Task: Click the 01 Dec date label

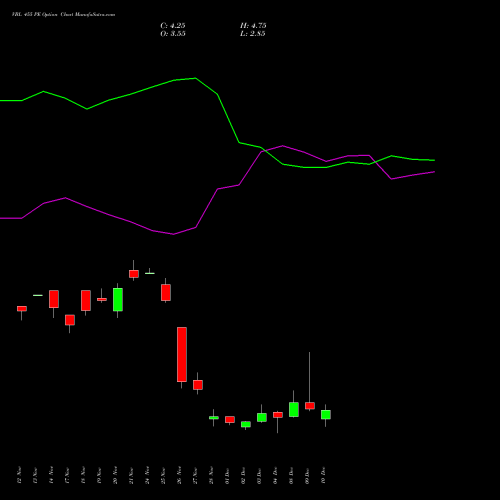Action: (x=227, y=476)
